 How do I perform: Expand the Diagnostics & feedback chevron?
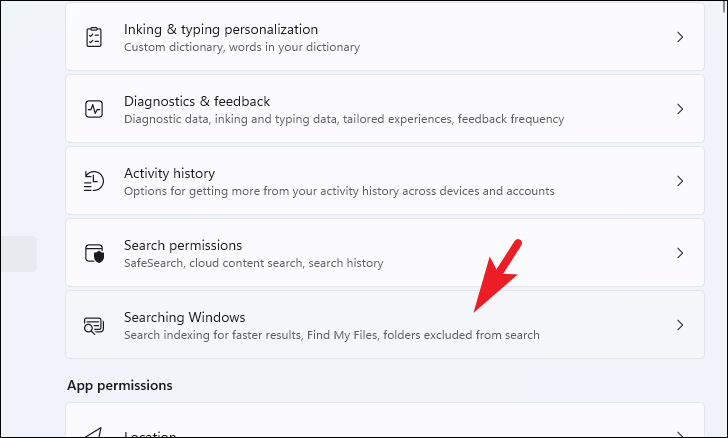tap(680, 109)
